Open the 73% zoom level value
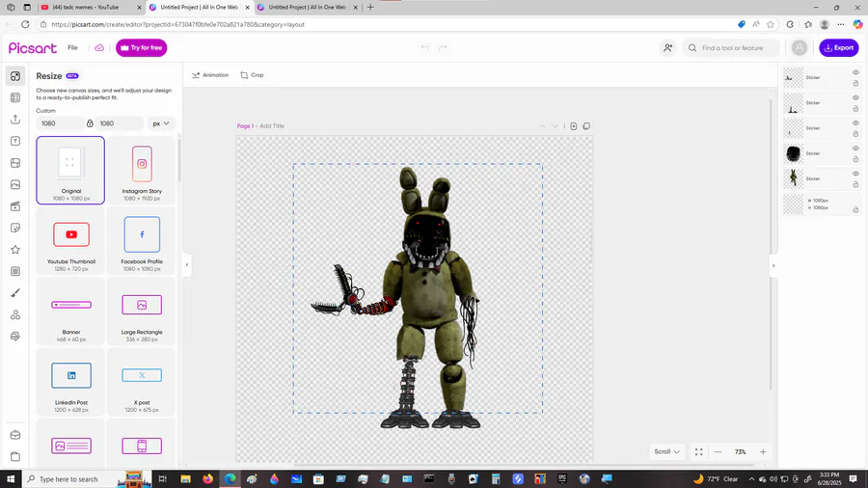 click(740, 452)
